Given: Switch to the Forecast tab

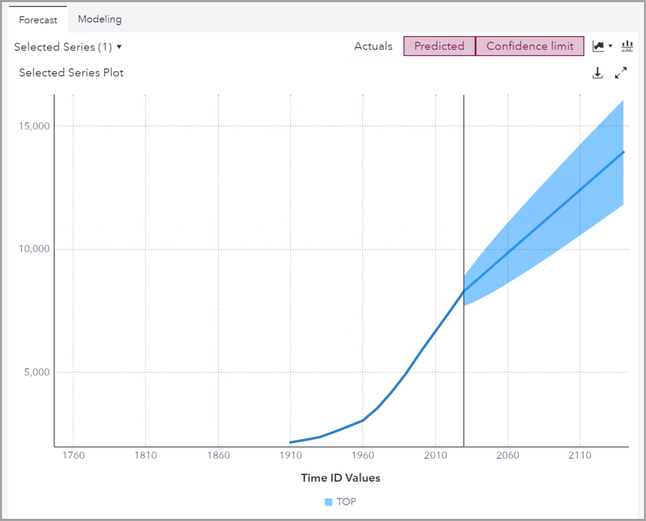Looking at the screenshot, I should click(38, 19).
